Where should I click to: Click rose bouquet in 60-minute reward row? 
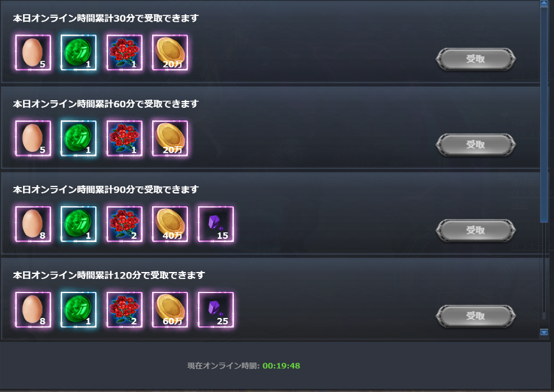pos(125,138)
